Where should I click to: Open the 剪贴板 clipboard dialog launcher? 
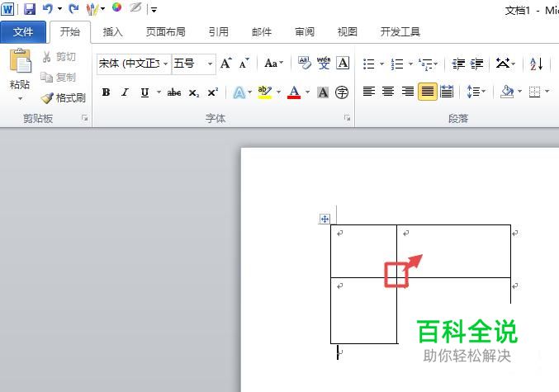[84, 117]
